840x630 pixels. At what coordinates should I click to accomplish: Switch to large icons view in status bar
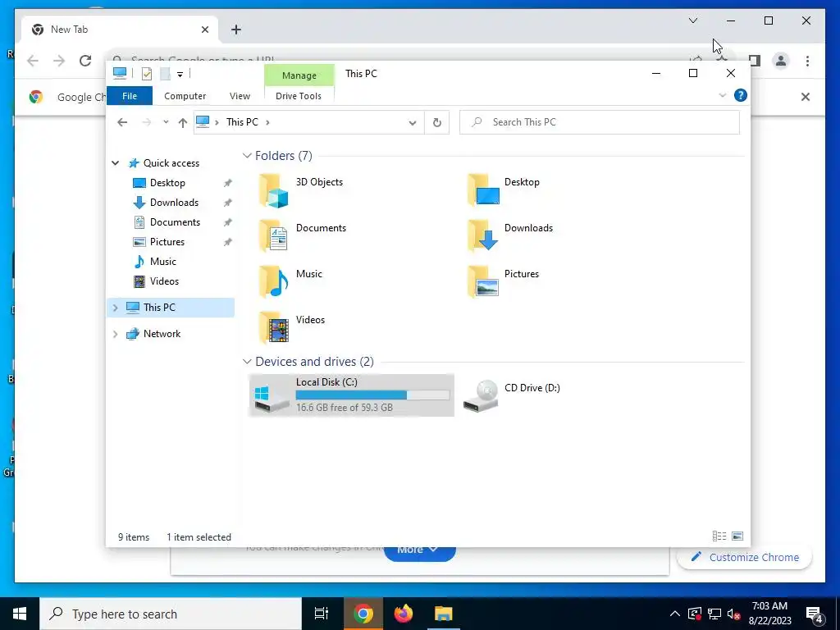pos(737,536)
